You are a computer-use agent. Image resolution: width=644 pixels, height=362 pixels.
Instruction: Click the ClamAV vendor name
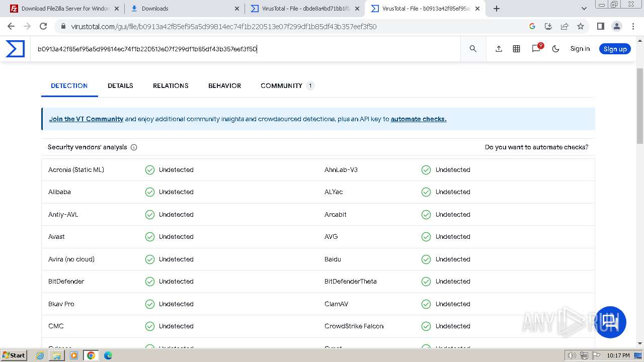(x=337, y=304)
